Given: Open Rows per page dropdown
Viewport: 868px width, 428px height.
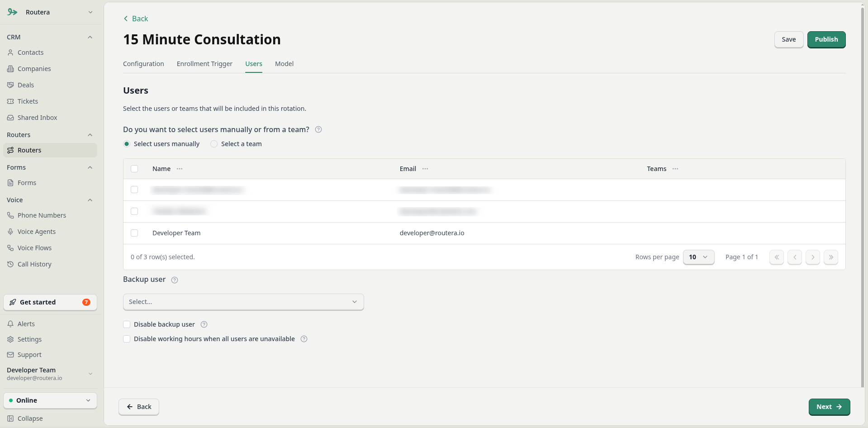Looking at the screenshot, I should pyautogui.click(x=698, y=257).
